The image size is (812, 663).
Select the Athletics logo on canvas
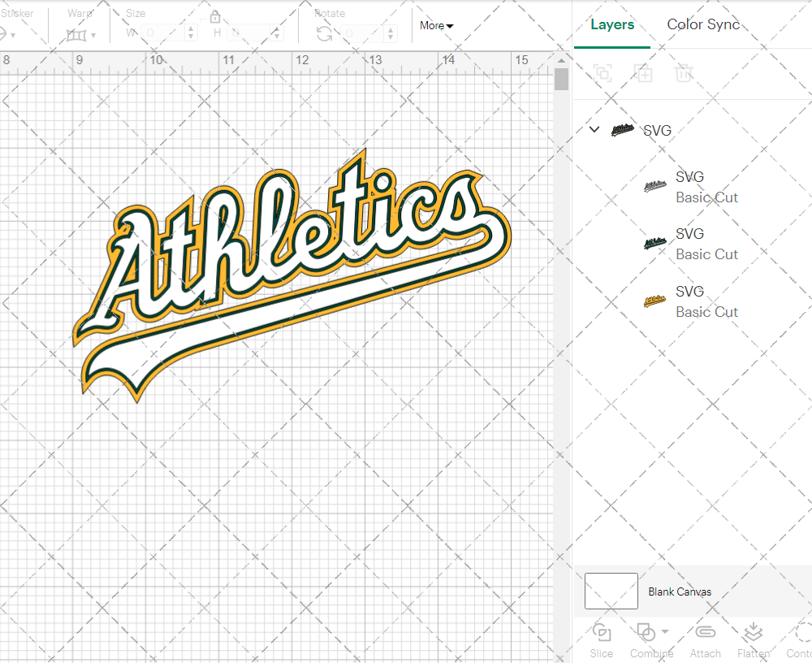click(x=292, y=275)
